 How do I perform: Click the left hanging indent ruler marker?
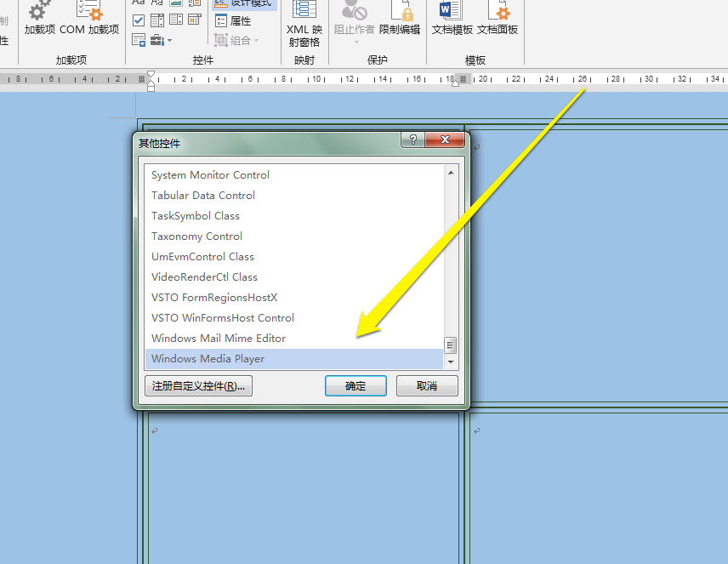pos(151,85)
